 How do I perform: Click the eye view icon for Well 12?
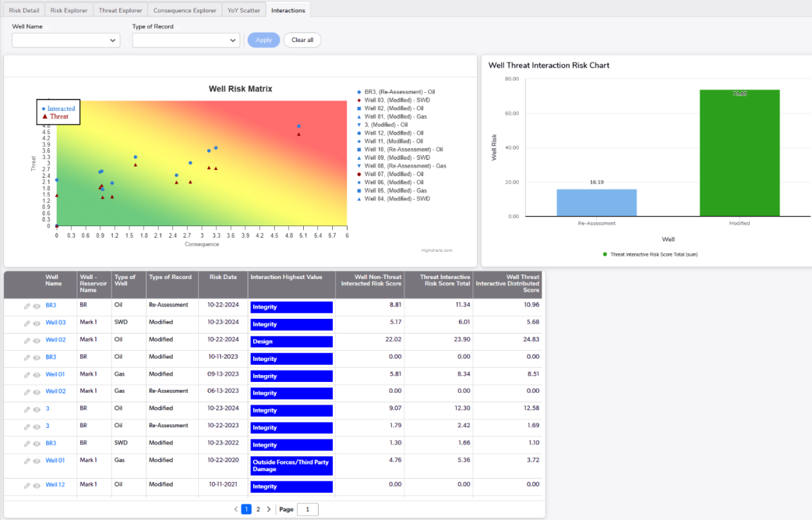point(37,485)
